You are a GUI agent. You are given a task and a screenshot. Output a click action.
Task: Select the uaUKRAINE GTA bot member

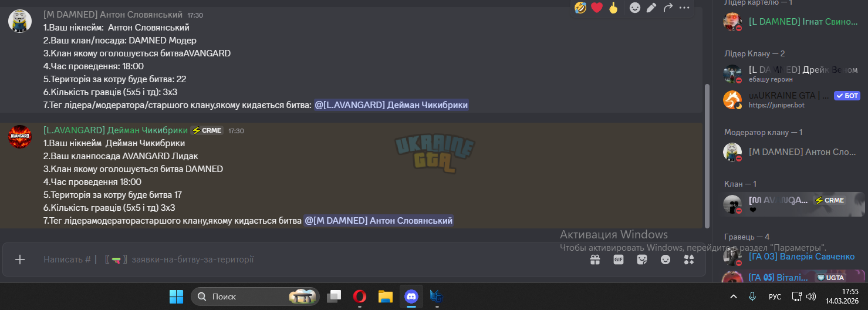(790, 100)
